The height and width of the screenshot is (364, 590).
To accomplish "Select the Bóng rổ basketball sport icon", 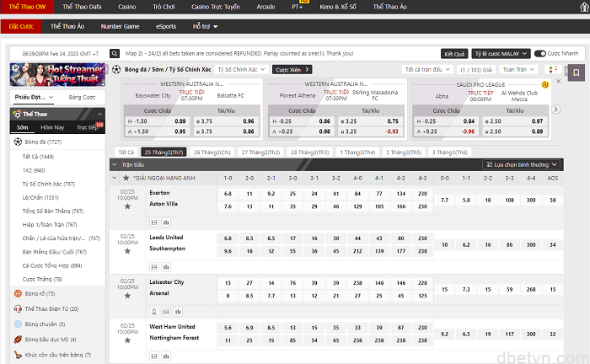I will [18, 294].
